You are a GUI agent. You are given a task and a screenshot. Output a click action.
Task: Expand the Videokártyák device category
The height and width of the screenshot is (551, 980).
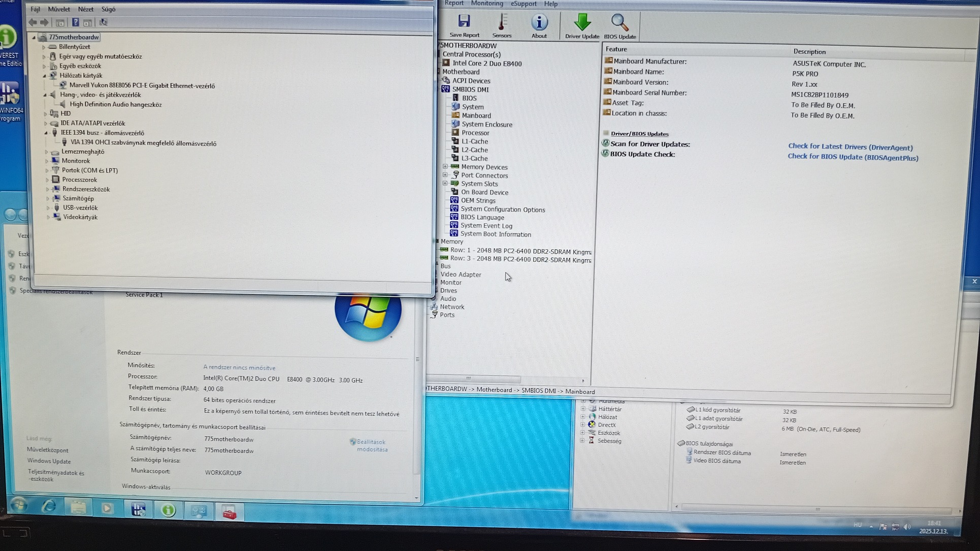pyautogui.click(x=48, y=217)
